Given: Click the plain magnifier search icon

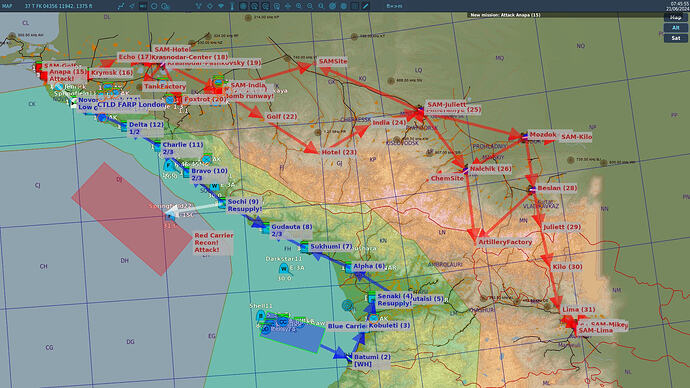Looking at the screenshot, I should tap(321, 6).
